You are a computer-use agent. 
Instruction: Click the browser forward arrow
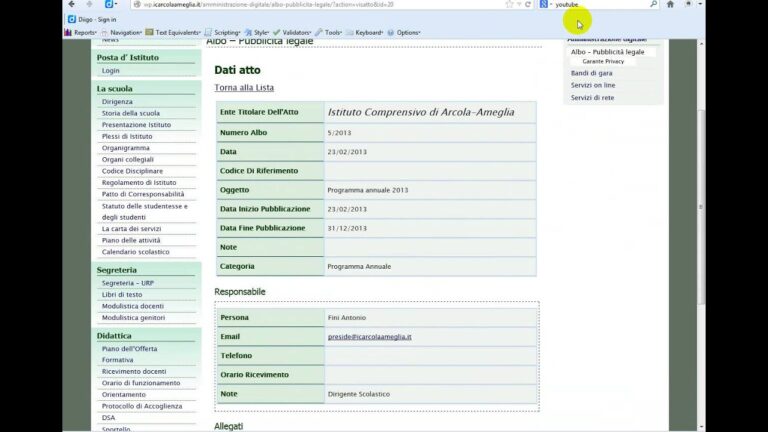pos(89,4)
